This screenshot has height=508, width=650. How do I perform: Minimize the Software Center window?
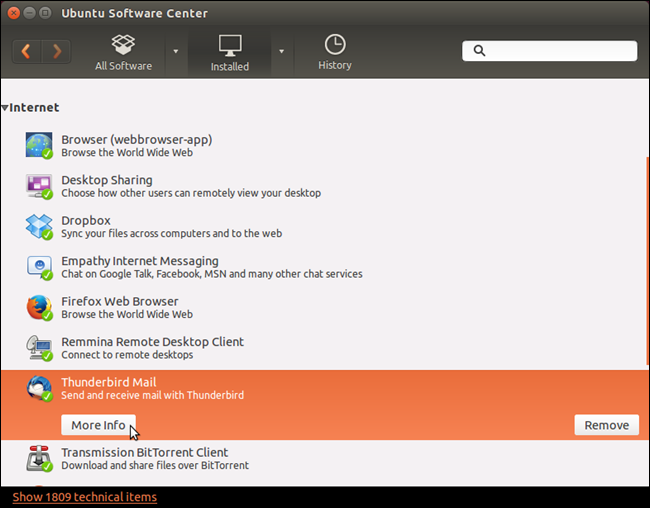[29, 13]
